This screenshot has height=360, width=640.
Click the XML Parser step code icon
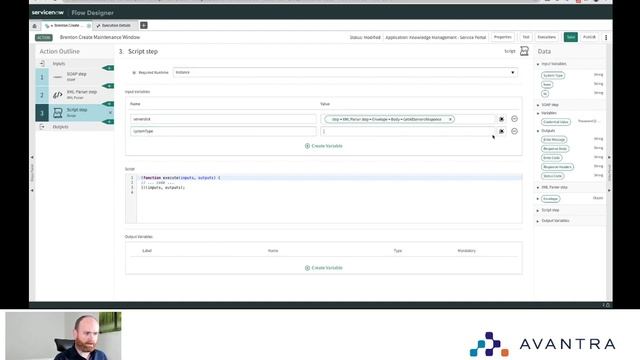pos(58,95)
